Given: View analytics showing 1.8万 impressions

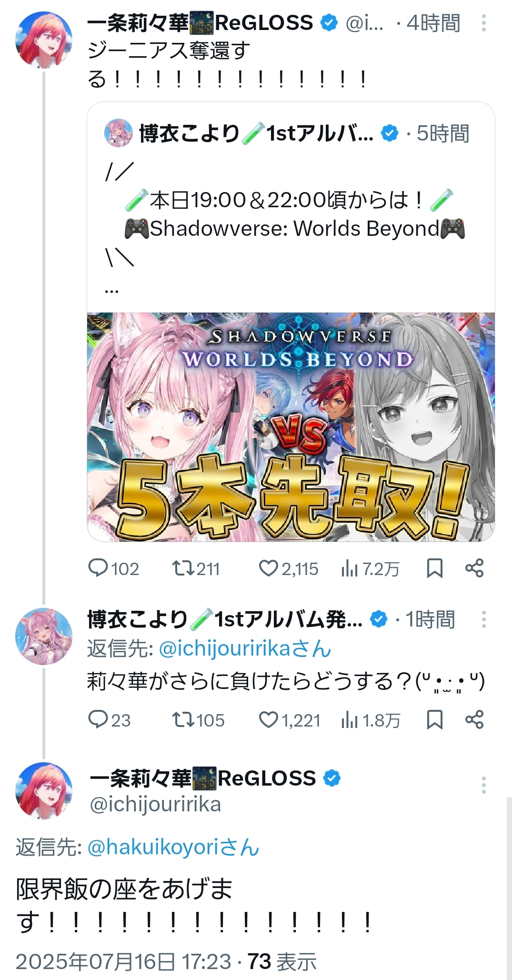Looking at the screenshot, I should point(371,720).
